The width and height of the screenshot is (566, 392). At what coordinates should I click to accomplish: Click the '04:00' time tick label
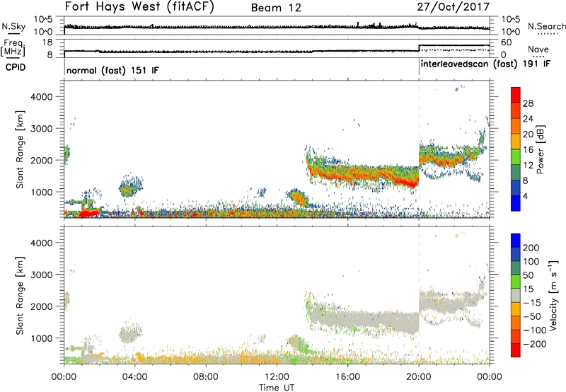134,377
